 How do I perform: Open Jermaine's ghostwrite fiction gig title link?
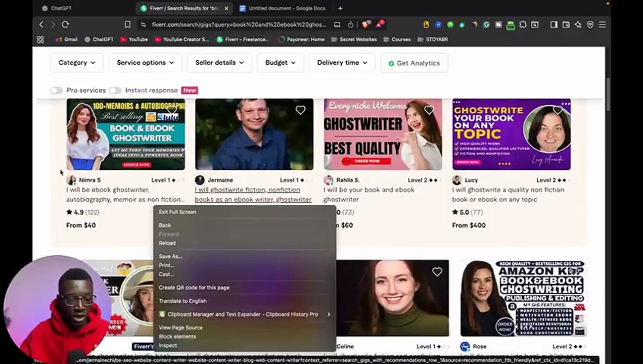click(x=253, y=195)
